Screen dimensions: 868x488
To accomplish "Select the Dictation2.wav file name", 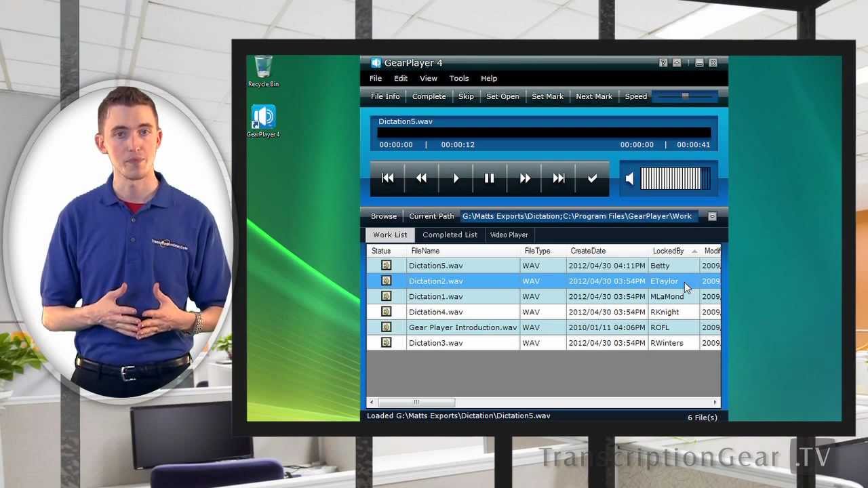I will coord(435,281).
